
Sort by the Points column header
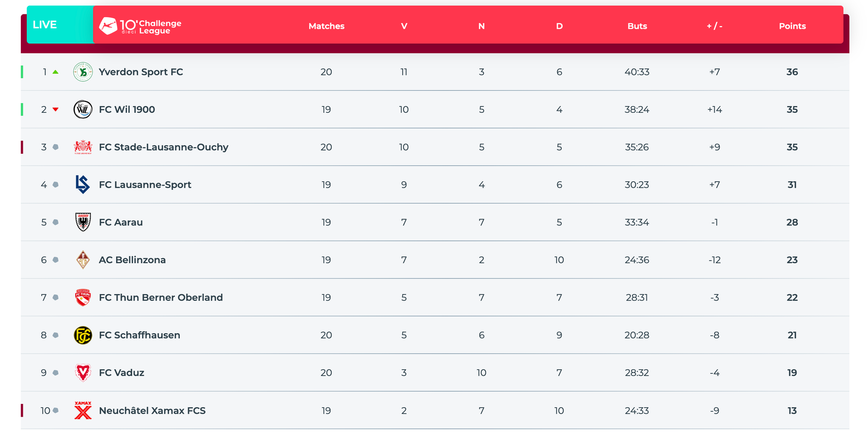tap(792, 26)
